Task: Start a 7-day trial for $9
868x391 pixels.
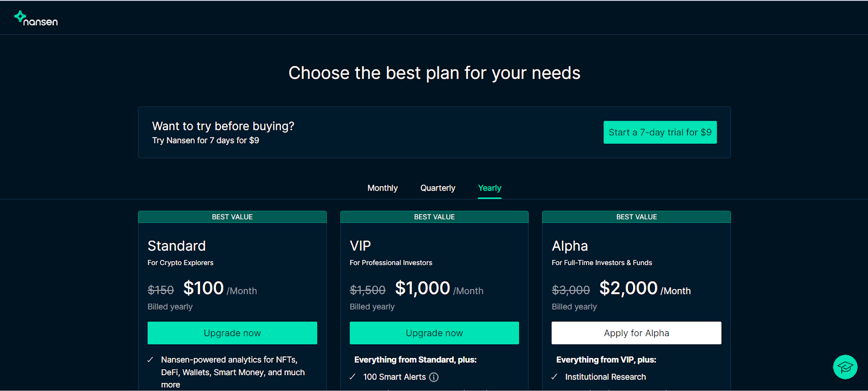Action: (660, 133)
